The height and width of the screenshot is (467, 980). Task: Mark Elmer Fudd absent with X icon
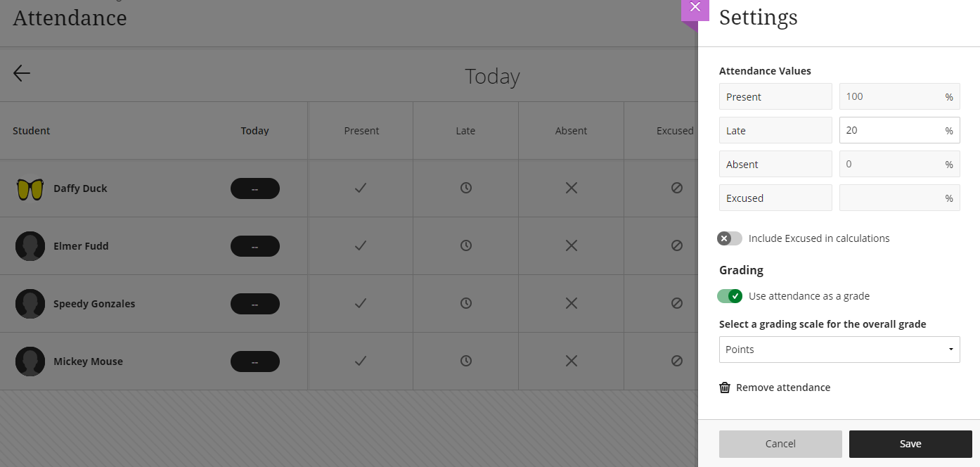click(x=571, y=245)
